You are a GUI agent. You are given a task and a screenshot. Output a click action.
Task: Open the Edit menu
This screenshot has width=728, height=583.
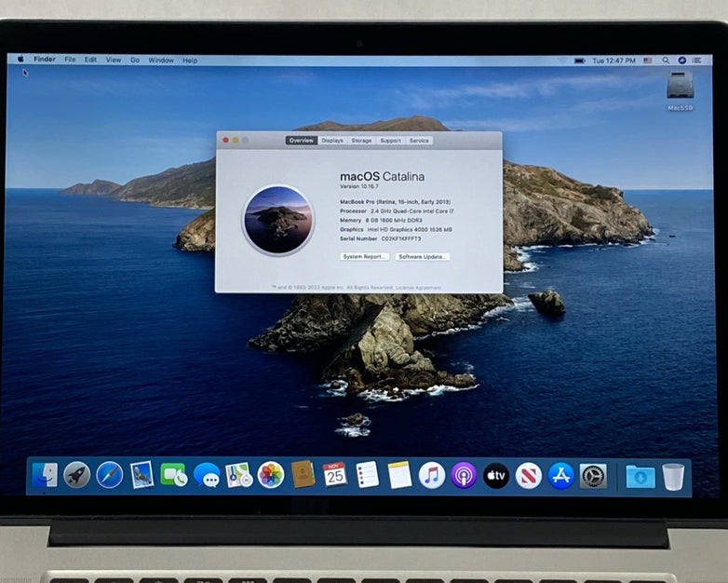tap(90, 60)
